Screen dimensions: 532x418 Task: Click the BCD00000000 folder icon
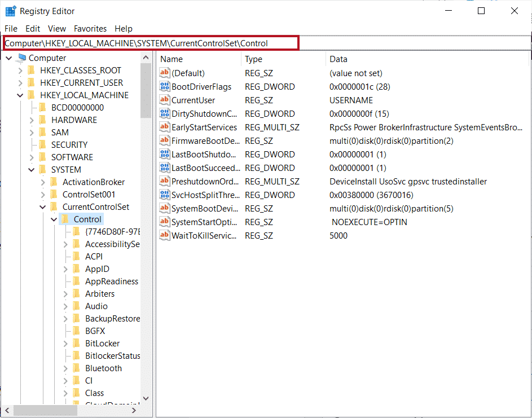pyautogui.click(x=43, y=108)
